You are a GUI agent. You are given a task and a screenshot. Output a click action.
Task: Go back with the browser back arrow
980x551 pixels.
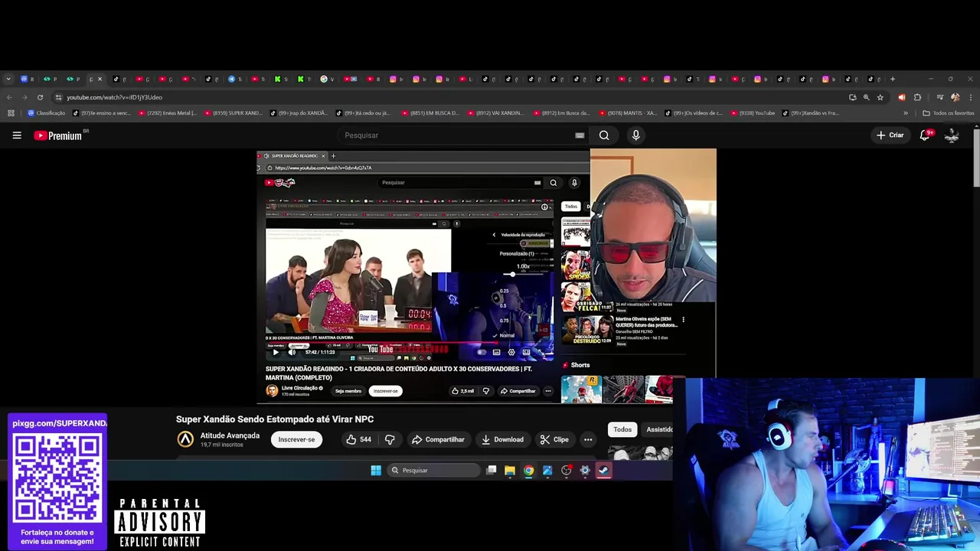coord(9,97)
